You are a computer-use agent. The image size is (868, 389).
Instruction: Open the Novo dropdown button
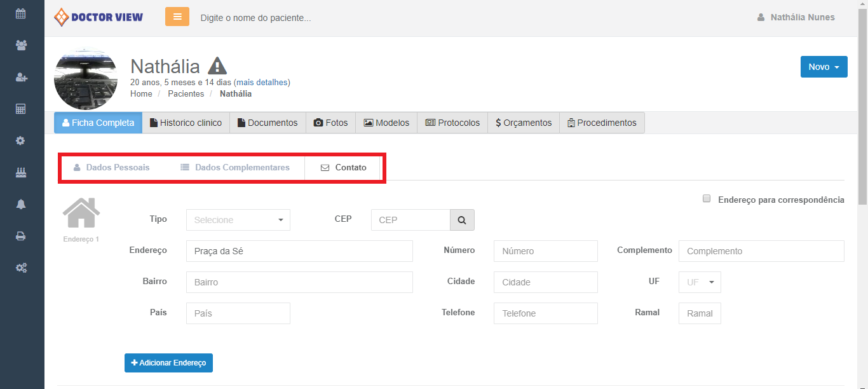[x=824, y=67]
